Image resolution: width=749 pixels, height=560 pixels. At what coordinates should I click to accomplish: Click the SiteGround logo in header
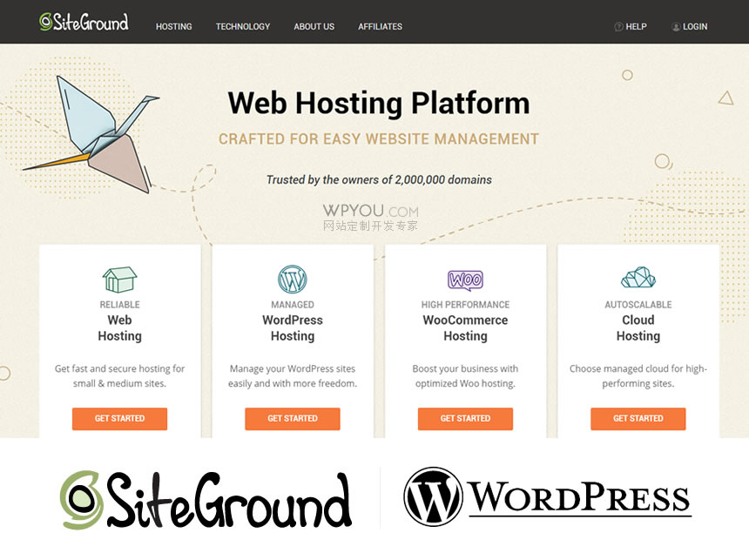pyautogui.click(x=84, y=22)
